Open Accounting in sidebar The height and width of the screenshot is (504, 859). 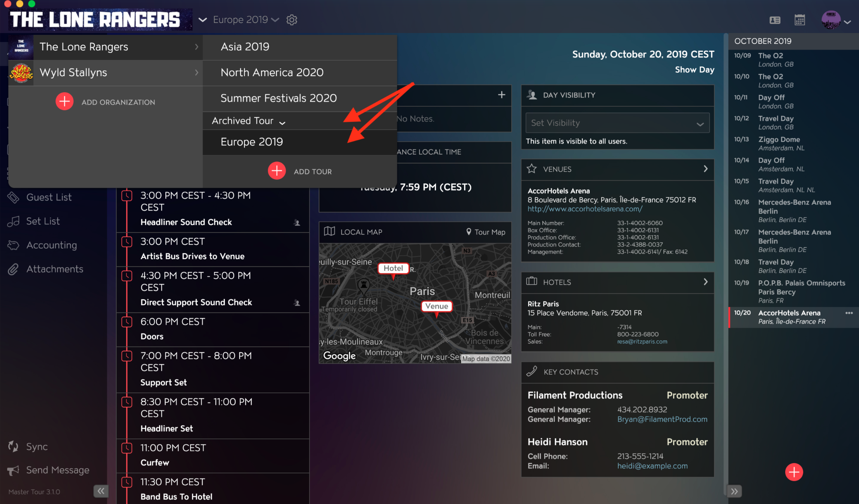(x=51, y=245)
